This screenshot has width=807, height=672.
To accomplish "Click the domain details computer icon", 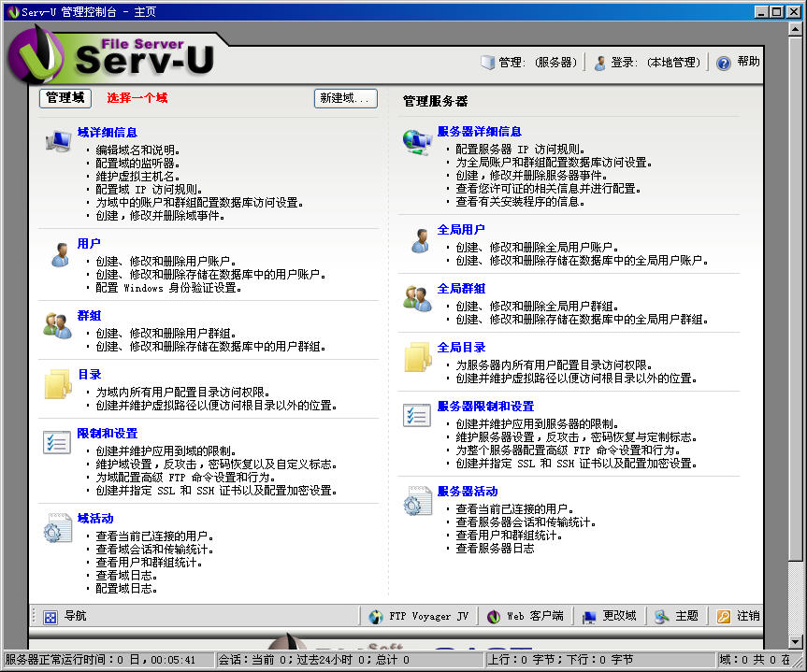I will pyautogui.click(x=58, y=141).
